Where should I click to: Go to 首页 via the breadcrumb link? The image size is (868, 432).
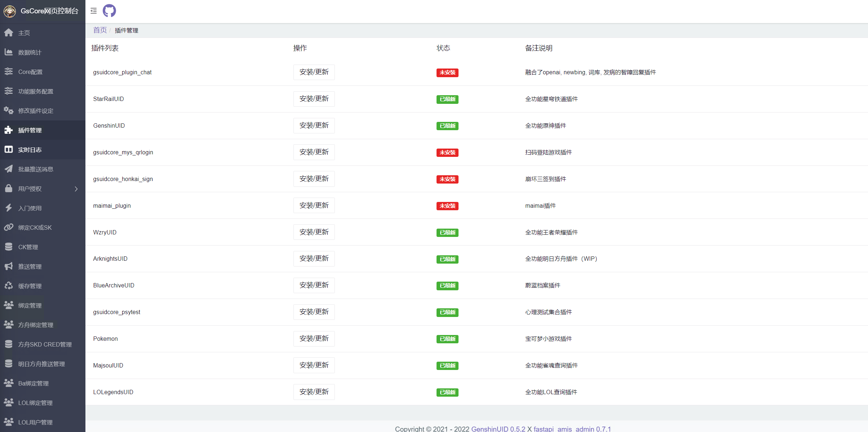[100, 30]
